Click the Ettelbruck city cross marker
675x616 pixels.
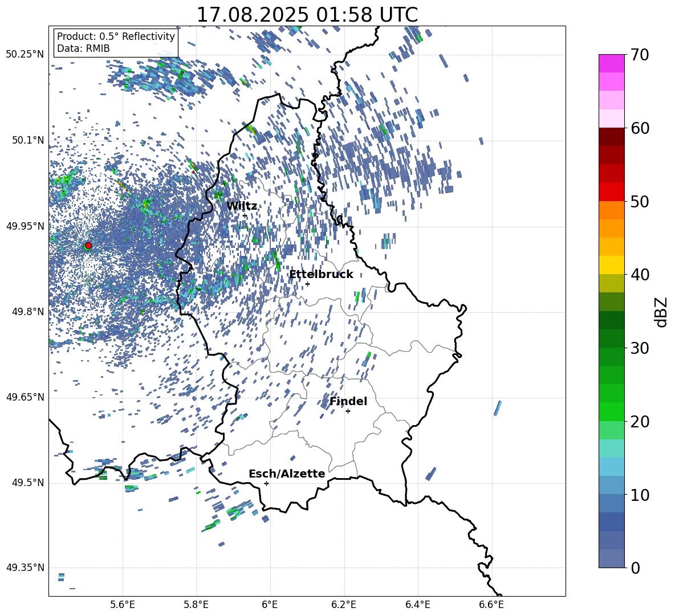click(x=307, y=284)
